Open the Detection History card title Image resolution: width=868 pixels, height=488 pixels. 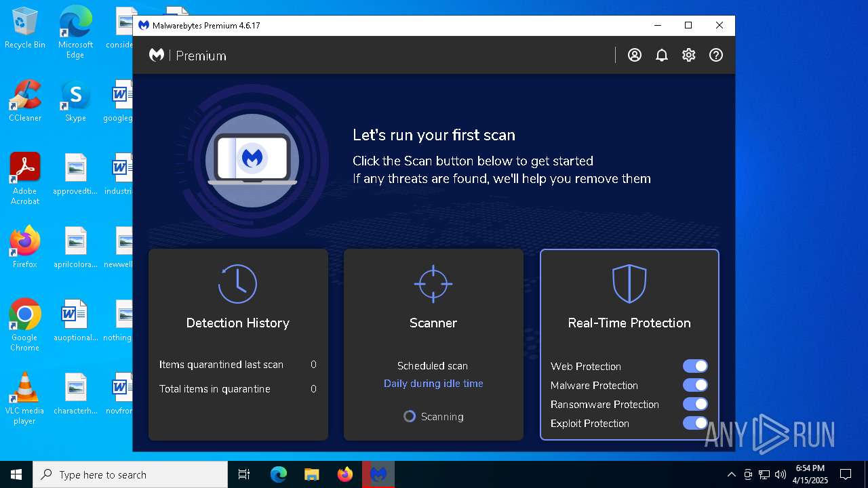(238, 323)
